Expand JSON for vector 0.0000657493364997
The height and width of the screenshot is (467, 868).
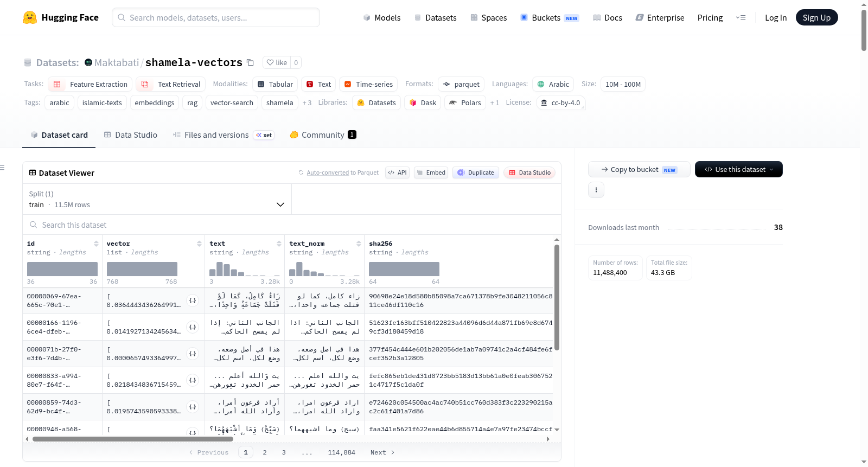click(x=193, y=354)
